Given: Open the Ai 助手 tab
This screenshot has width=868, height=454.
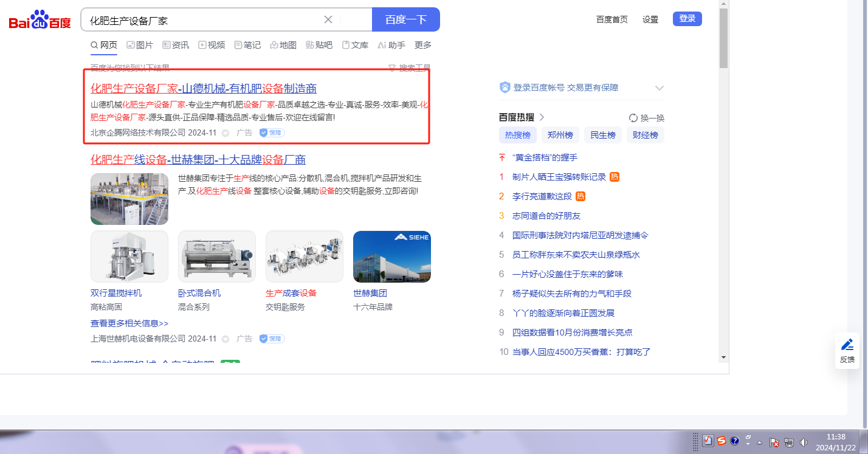Looking at the screenshot, I should pyautogui.click(x=391, y=45).
